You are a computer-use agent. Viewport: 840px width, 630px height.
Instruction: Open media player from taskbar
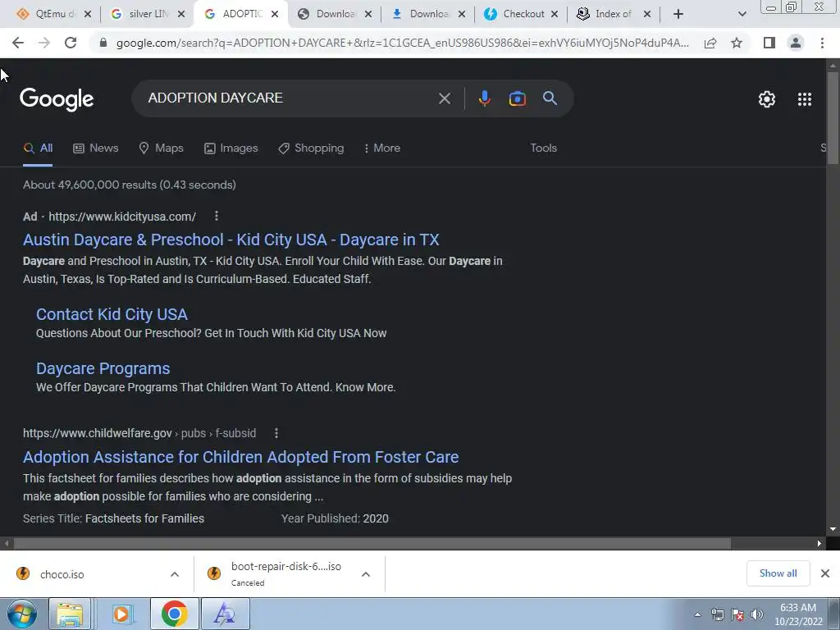tap(122, 614)
